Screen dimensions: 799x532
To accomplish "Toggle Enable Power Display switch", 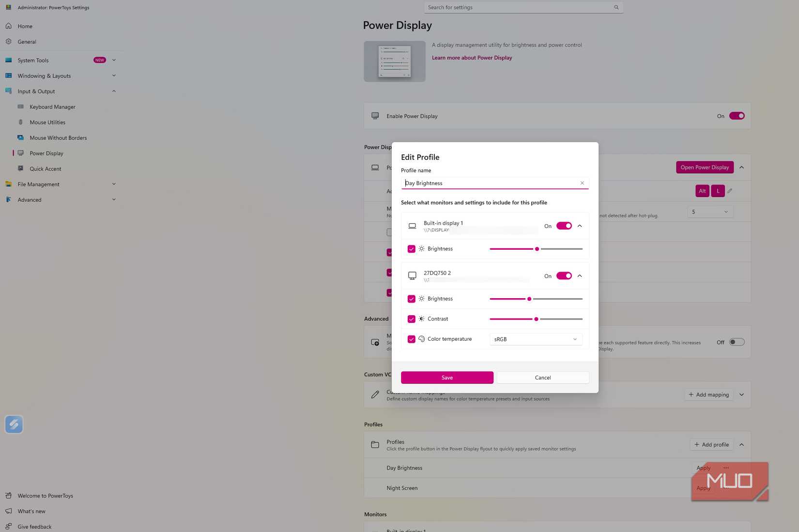I will pyautogui.click(x=737, y=116).
